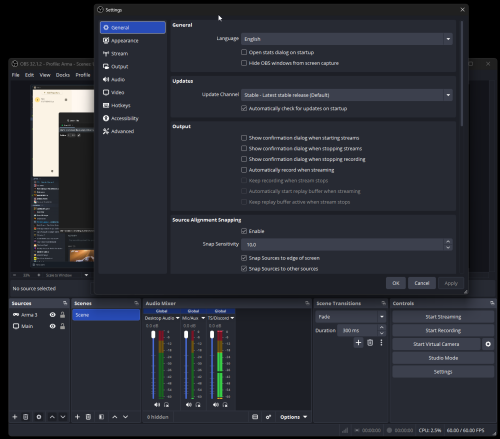This screenshot has width=500, height=439.
Task: Check Automatically record when streaming
Action: tap(244, 170)
